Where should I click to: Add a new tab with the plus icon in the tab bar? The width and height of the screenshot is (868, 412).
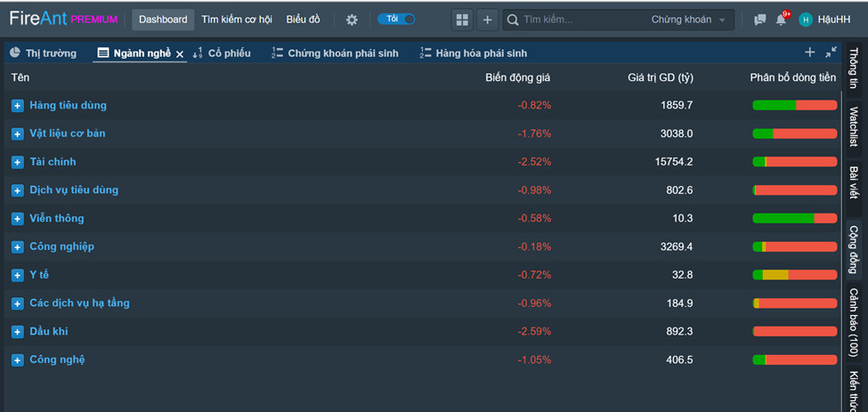pyautogui.click(x=809, y=53)
